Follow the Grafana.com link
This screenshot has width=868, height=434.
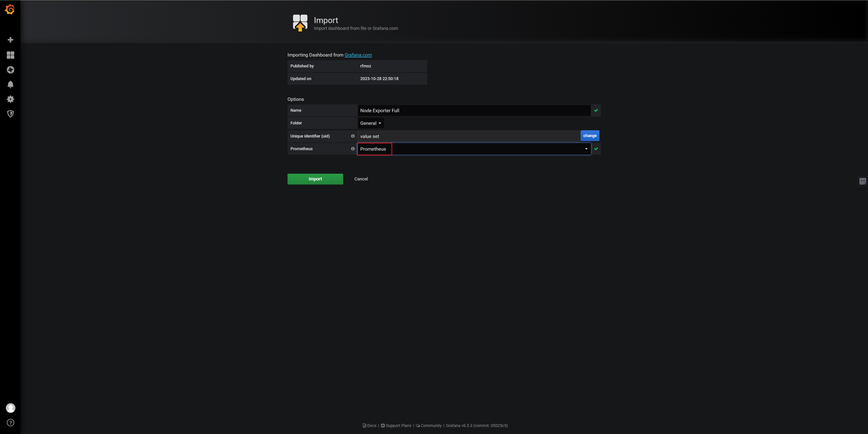[x=358, y=55]
